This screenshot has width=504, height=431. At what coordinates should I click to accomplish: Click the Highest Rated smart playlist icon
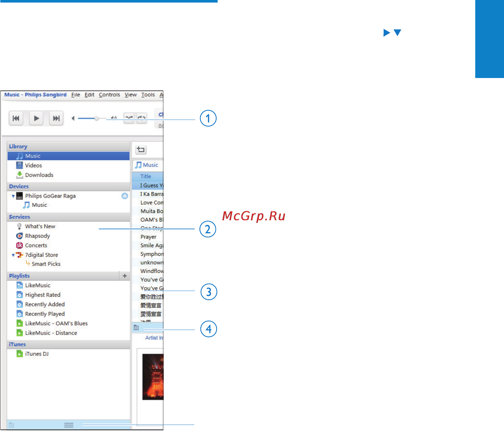pos(19,295)
